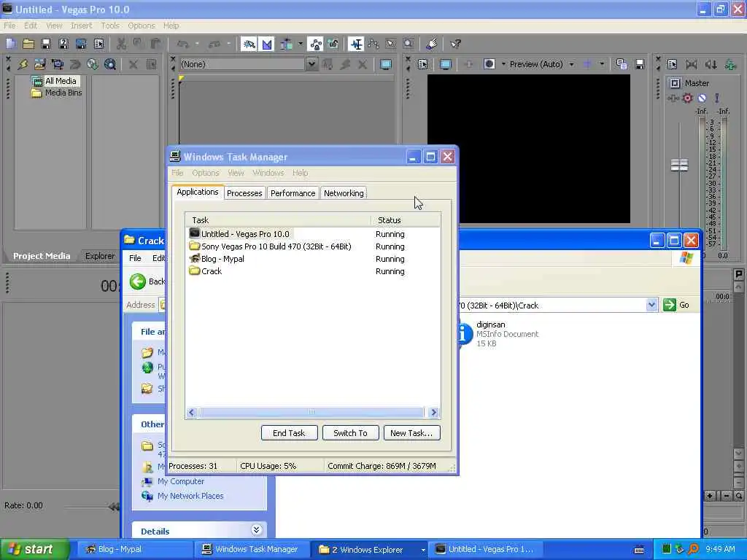The image size is (747, 560).
Task: Click Task Manager horizontal scrollbar right arrow
Action: [x=433, y=413]
